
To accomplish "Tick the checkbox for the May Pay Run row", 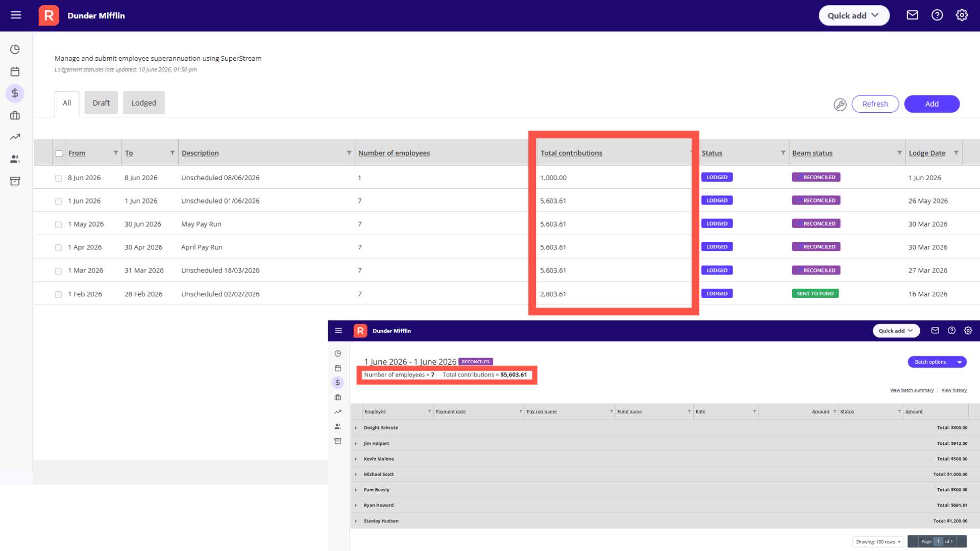I will coord(58,224).
